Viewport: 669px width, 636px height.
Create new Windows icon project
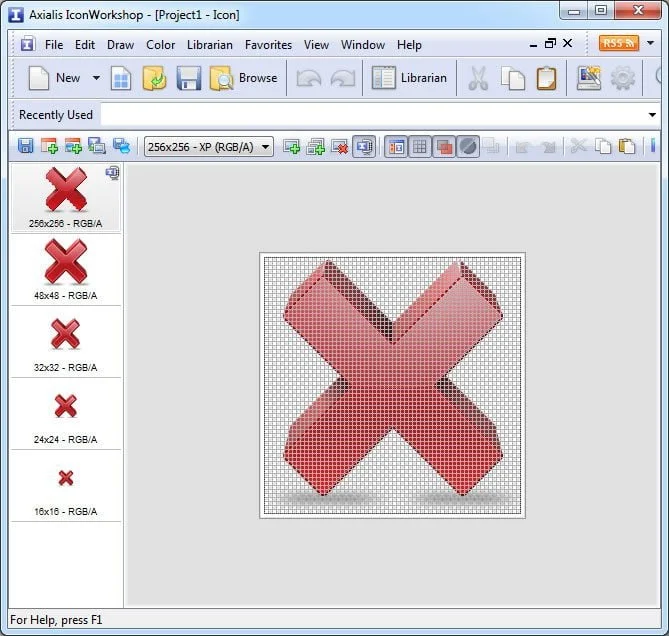tap(121, 78)
